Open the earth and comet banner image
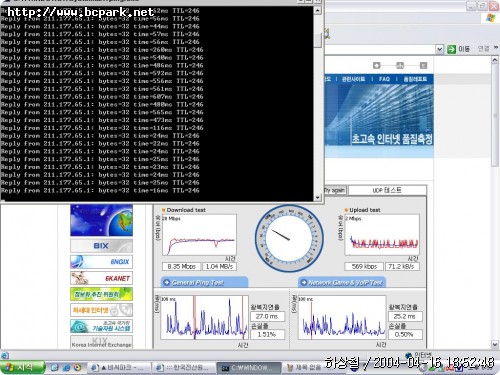The width and height of the screenshot is (500, 375). (101, 220)
